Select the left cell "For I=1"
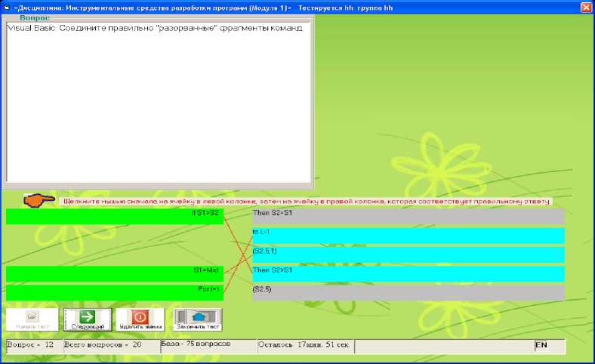Viewport: 595px width, 364px height. (x=115, y=293)
